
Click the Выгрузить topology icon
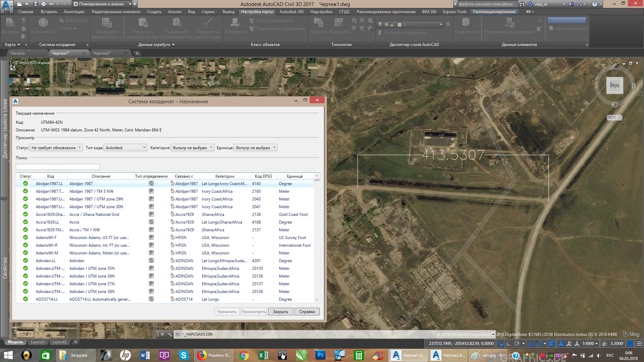pos(339,23)
